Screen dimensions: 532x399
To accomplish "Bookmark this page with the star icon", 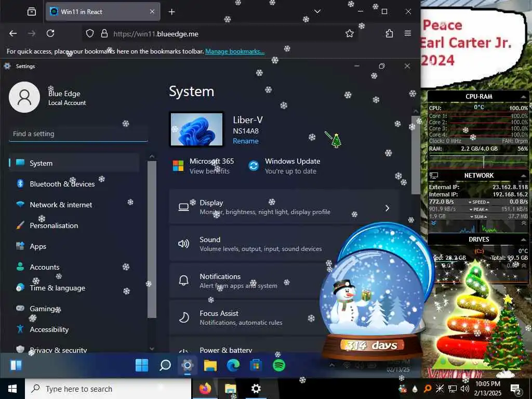I will 350,33.
